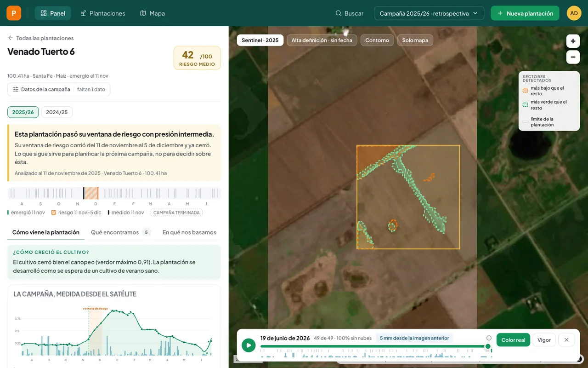Go to the Plantaciones section
The width and height of the screenshot is (588, 368).
pos(102,13)
